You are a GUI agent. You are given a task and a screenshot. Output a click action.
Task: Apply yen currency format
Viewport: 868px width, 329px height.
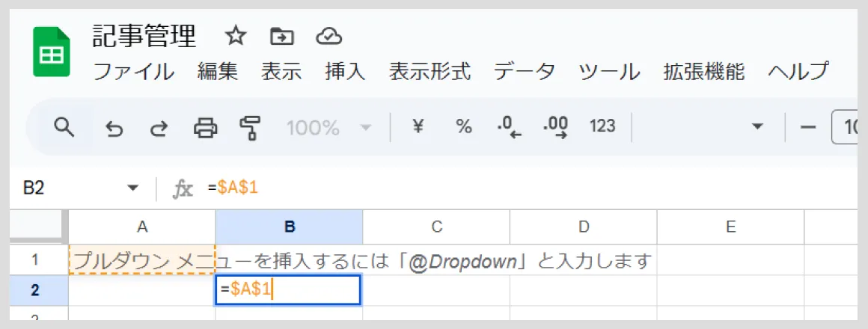point(418,127)
